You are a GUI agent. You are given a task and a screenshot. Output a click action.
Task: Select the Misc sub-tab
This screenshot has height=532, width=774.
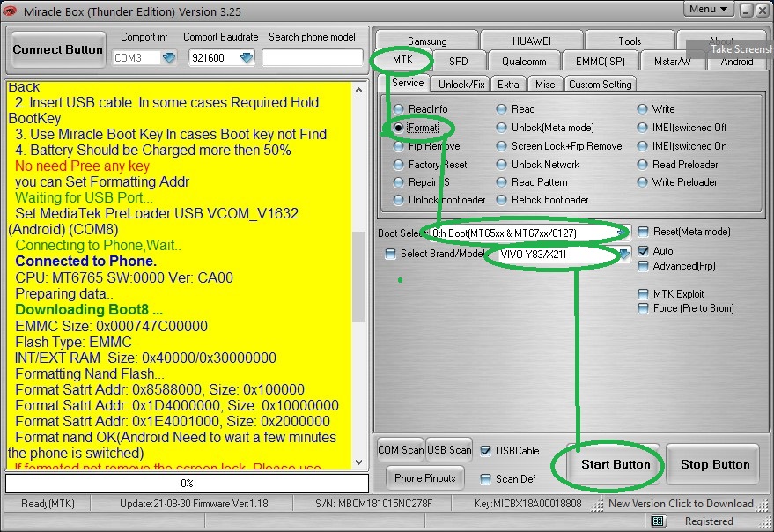(545, 84)
